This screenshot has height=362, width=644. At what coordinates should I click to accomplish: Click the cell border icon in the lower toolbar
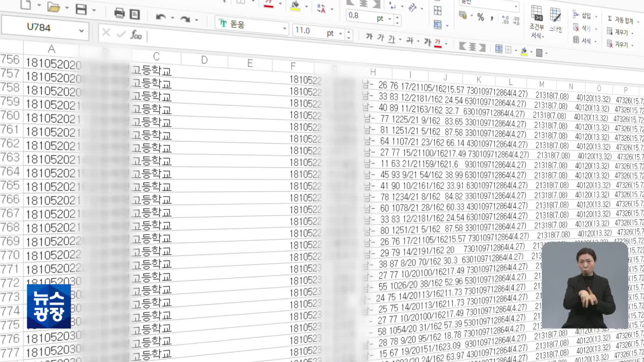tap(508, 50)
